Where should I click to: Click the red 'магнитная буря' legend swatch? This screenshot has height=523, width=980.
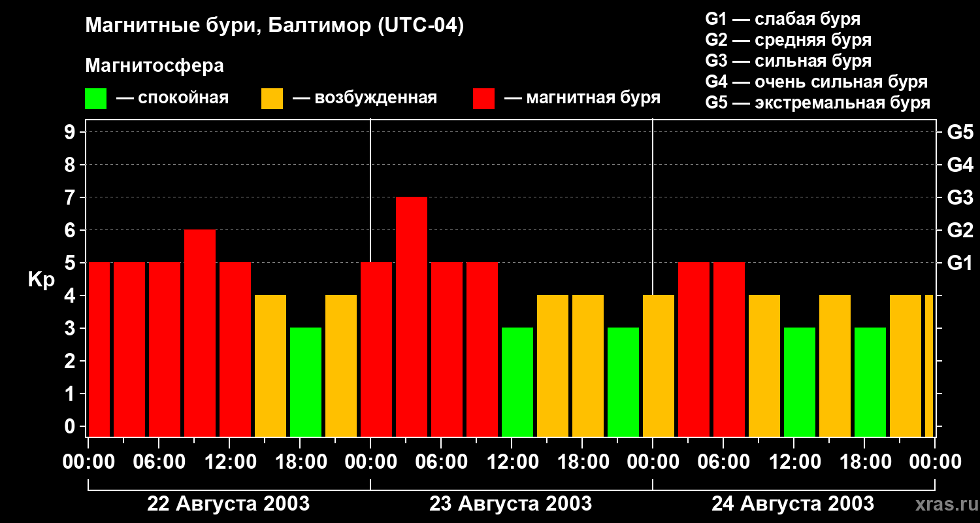click(x=483, y=99)
